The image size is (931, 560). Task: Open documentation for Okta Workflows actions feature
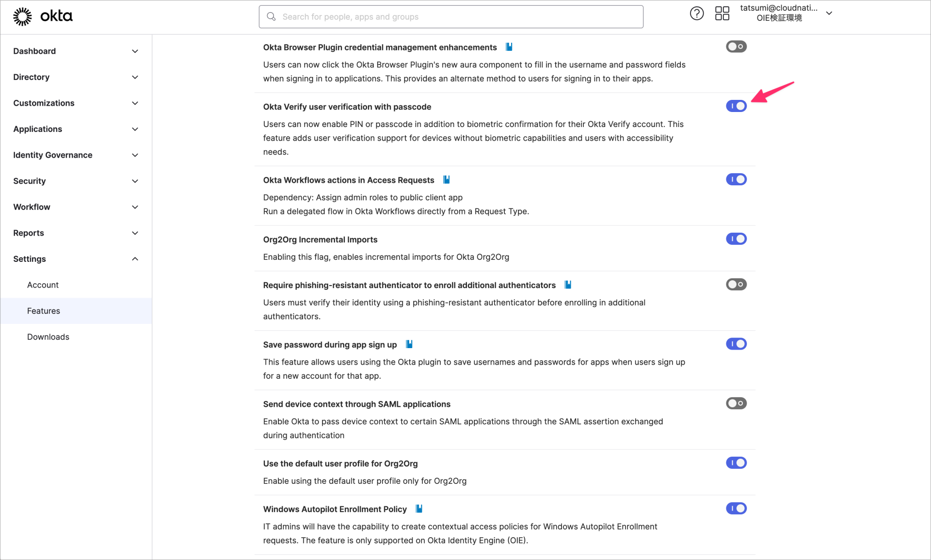(x=446, y=179)
